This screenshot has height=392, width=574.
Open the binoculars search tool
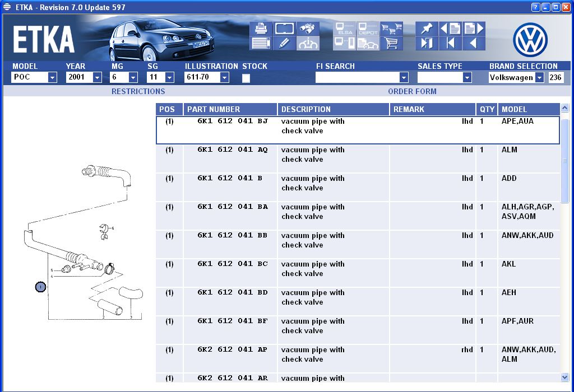click(x=308, y=28)
